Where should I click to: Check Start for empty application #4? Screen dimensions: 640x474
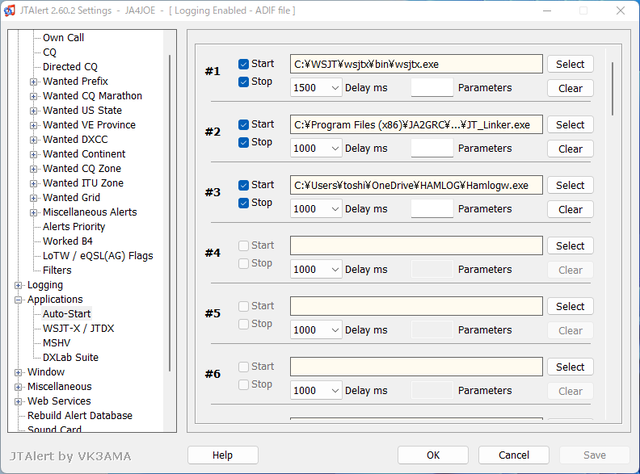(x=244, y=246)
